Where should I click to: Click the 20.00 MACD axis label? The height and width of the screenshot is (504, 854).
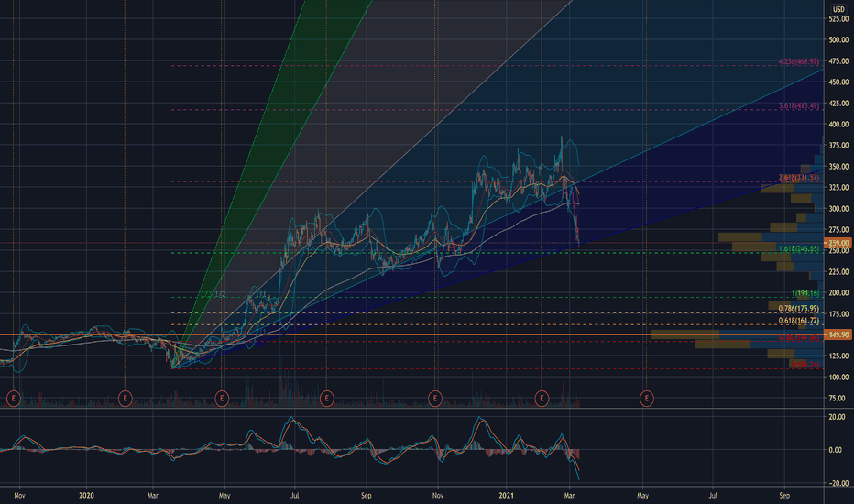838,417
